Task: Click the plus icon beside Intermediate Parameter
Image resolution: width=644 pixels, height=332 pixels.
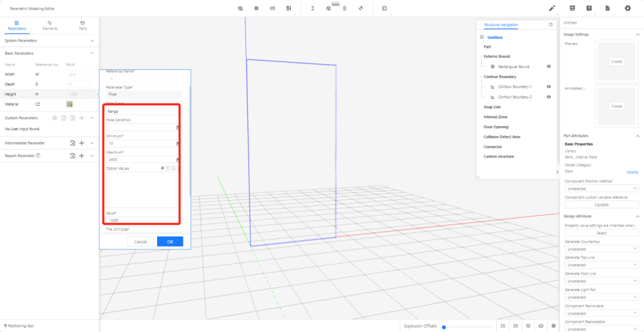Action: pyautogui.click(x=81, y=143)
